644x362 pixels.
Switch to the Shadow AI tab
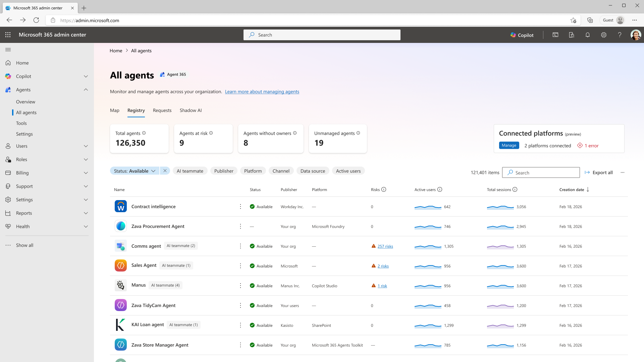pos(191,110)
